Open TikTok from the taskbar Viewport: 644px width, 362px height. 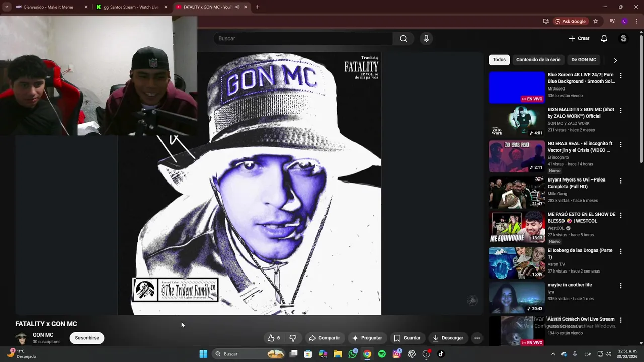point(441,354)
